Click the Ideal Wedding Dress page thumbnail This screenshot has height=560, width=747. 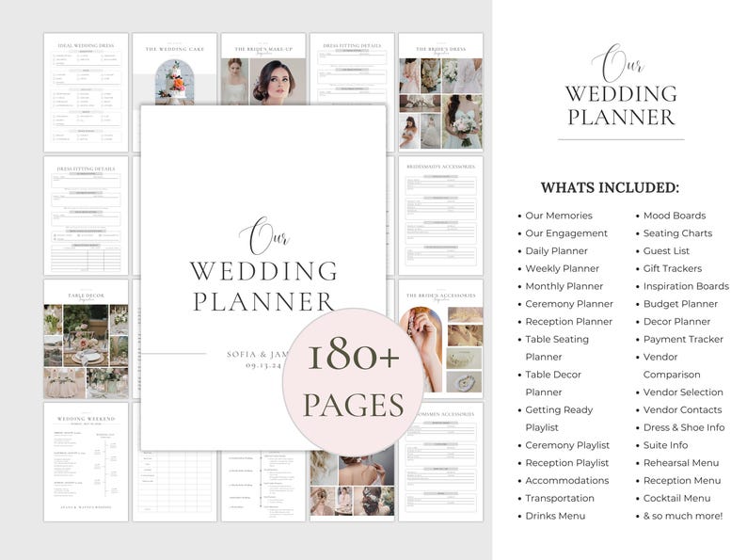[86, 92]
